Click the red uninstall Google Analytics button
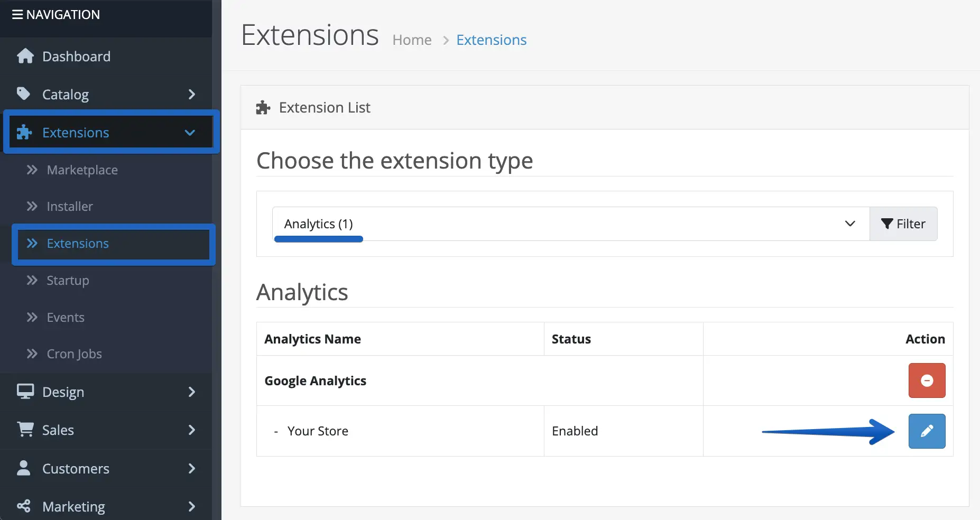This screenshot has width=980, height=520. [926, 380]
